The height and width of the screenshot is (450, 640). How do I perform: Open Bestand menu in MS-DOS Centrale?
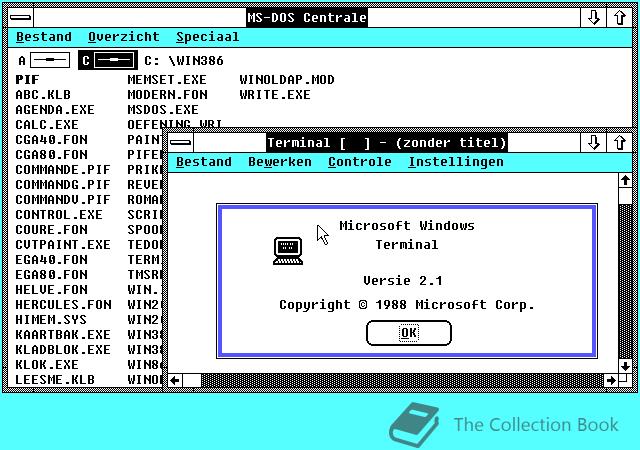click(x=44, y=37)
